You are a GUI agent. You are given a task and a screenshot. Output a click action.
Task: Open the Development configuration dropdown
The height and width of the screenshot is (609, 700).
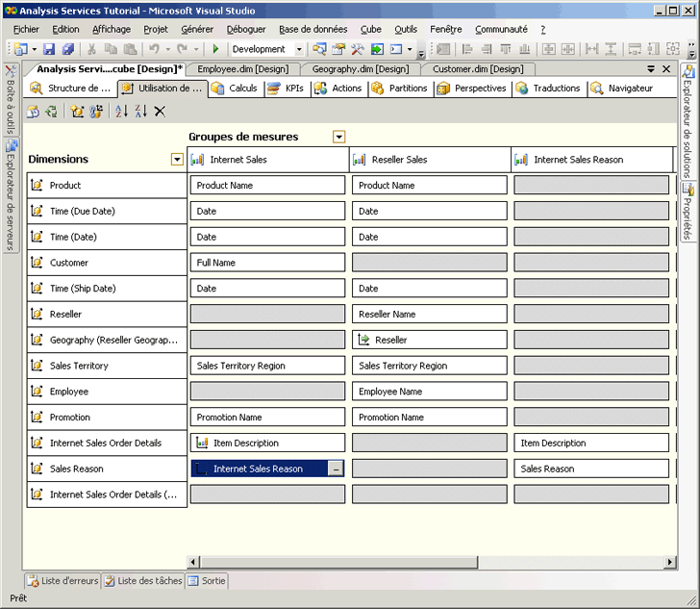click(299, 49)
